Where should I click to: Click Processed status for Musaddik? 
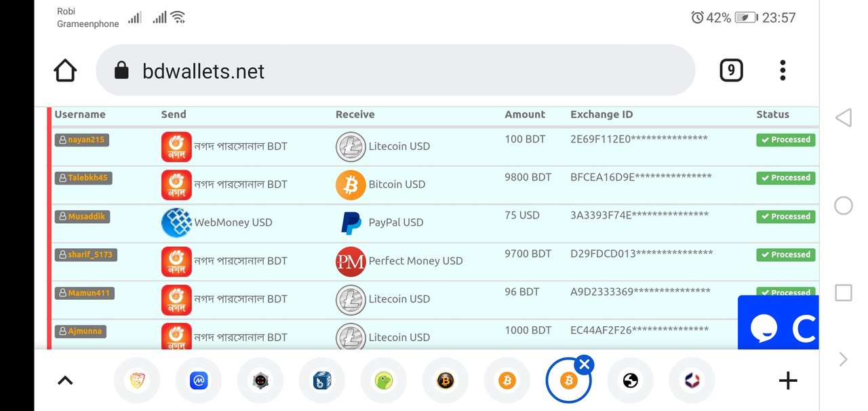point(786,216)
